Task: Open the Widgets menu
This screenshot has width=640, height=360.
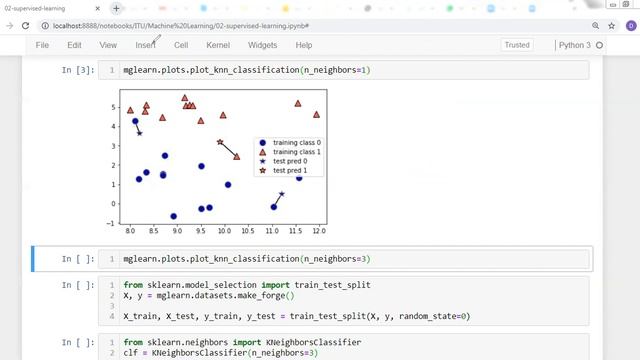Action: [262, 45]
